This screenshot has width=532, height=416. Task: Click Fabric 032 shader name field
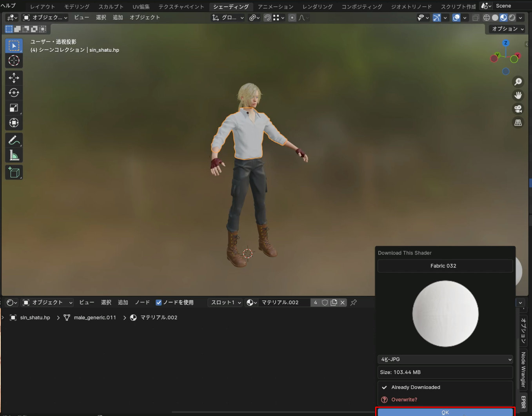coord(445,266)
